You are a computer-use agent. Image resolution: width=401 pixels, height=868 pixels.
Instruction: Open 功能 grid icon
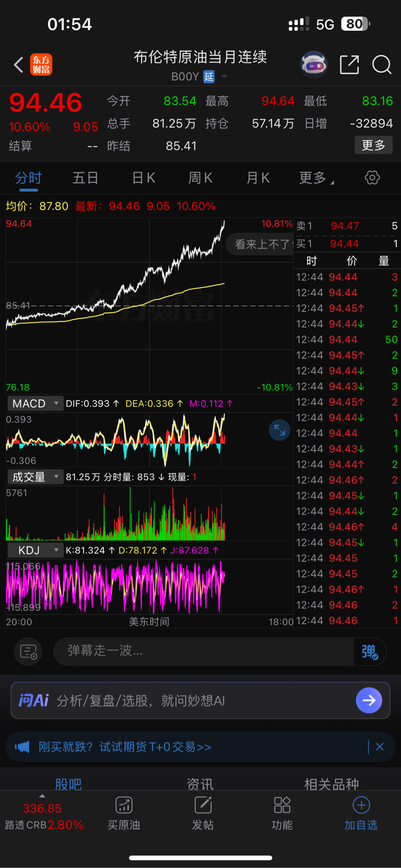click(x=282, y=805)
